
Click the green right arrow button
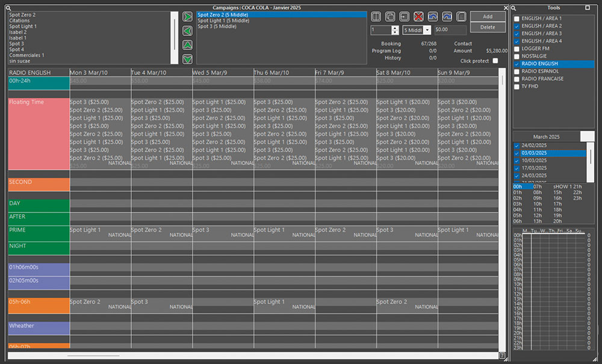[187, 16]
